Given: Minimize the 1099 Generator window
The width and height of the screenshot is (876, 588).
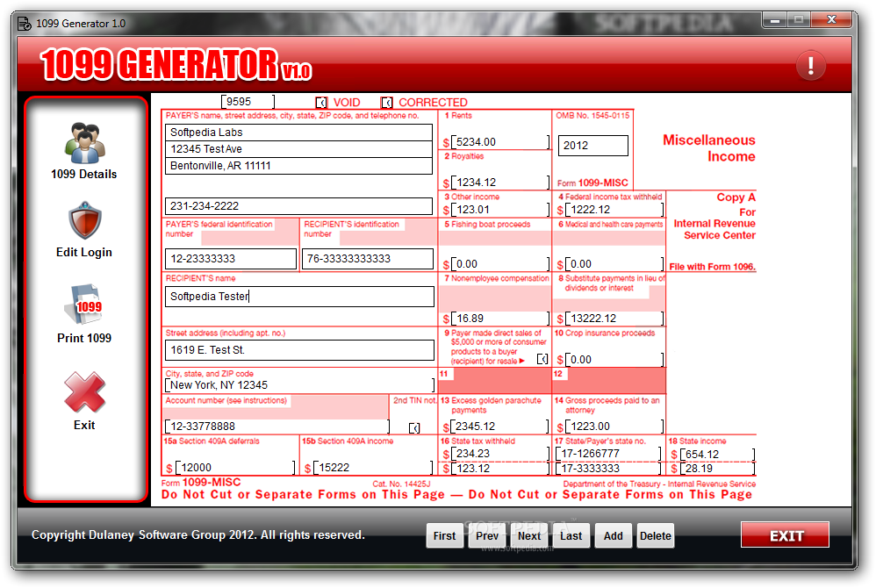Looking at the screenshot, I should click(x=775, y=21).
